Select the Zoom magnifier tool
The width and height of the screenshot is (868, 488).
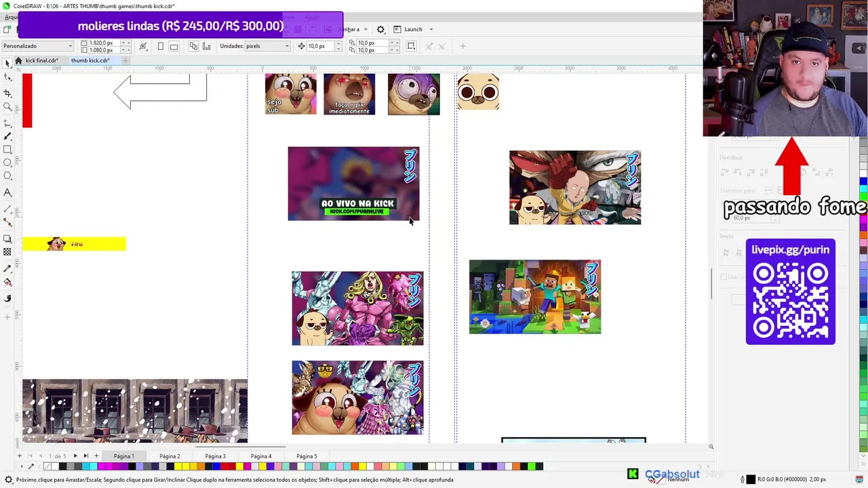7,106
